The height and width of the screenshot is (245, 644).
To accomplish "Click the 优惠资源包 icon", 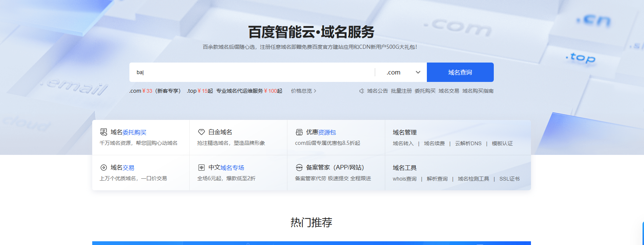I will click(299, 132).
